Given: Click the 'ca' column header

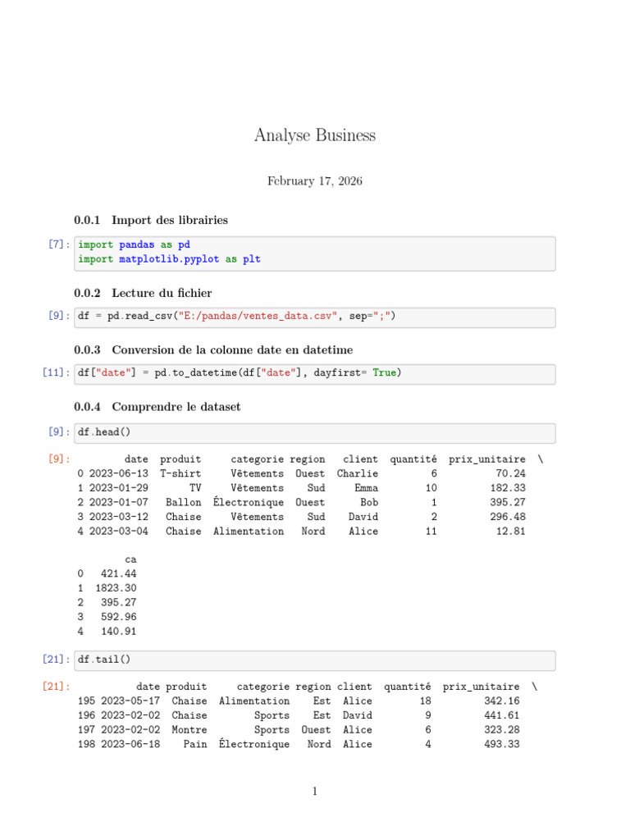Looking at the screenshot, I should pyautogui.click(x=130, y=559).
